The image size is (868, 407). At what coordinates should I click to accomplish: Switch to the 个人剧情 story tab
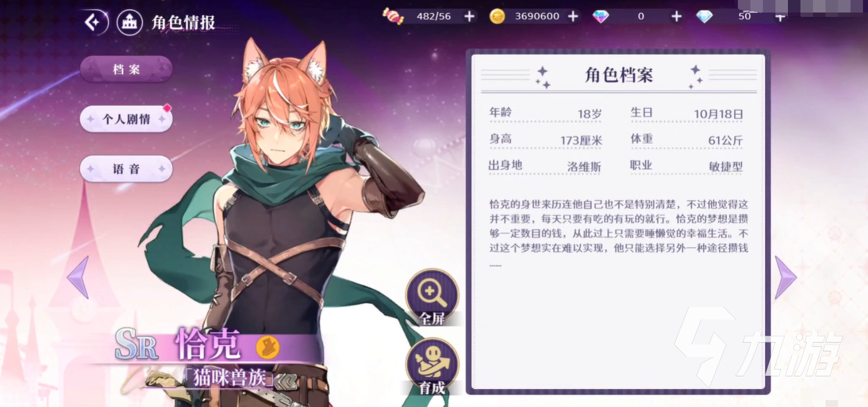coord(126,119)
